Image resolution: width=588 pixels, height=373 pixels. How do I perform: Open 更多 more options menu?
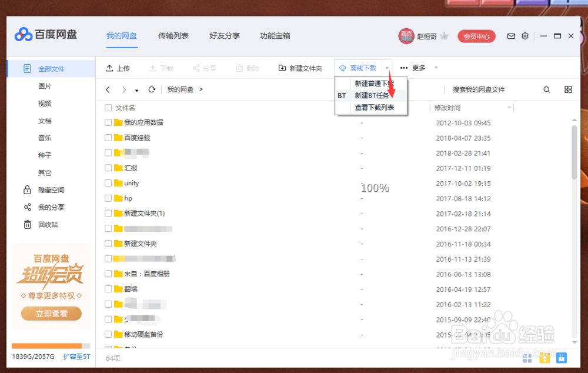[x=413, y=68]
